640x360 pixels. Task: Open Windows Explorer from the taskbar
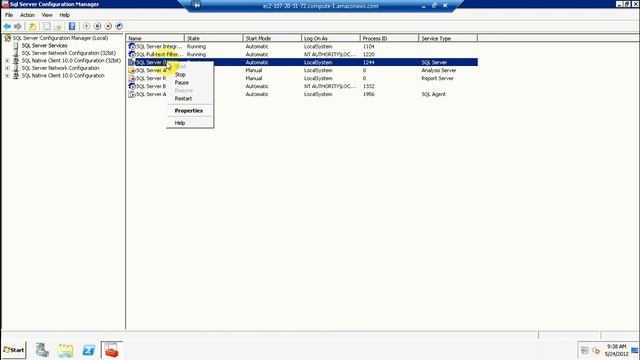(65, 350)
